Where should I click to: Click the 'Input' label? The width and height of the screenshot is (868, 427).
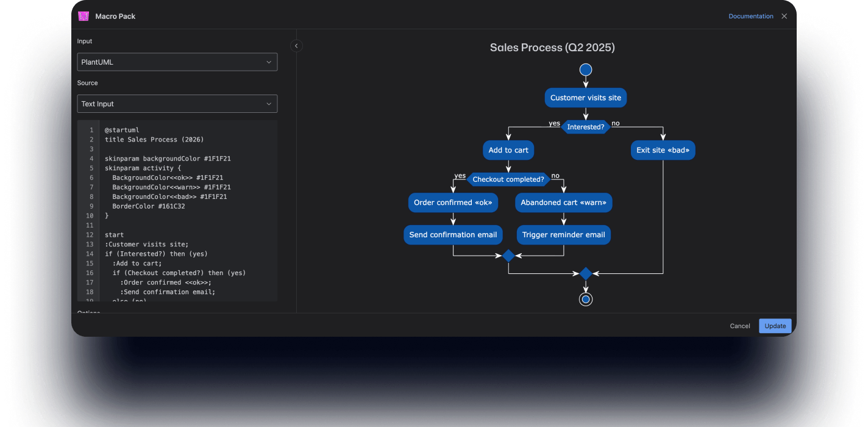coord(85,41)
